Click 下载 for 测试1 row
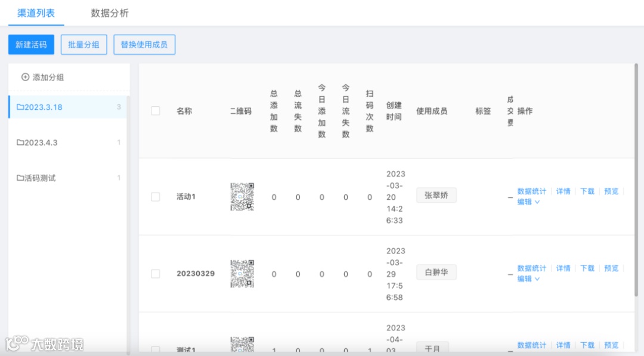Image resolution: width=644 pixels, height=356 pixels. point(587,345)
